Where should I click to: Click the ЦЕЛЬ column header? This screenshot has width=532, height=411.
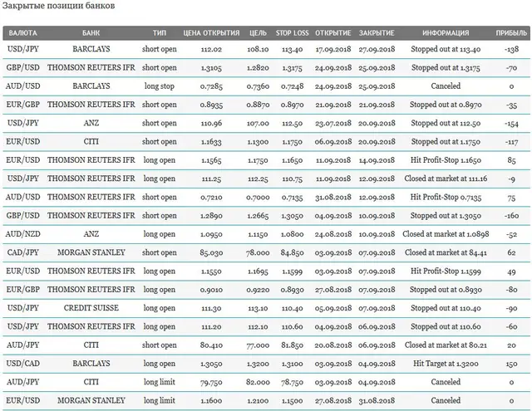(258, 33)
